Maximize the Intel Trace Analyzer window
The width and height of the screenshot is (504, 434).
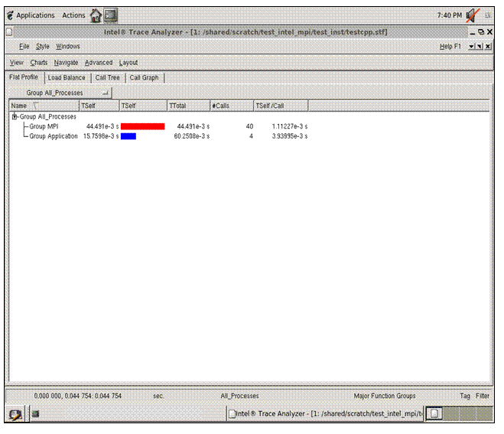(x=481, y=32)
